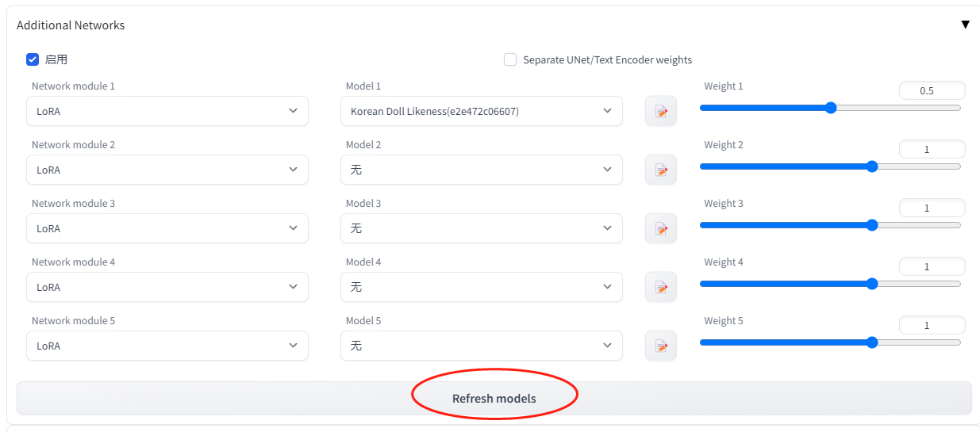Click the edit metadata icon beside Model 5
980x432 pixels.
(661, 346)
